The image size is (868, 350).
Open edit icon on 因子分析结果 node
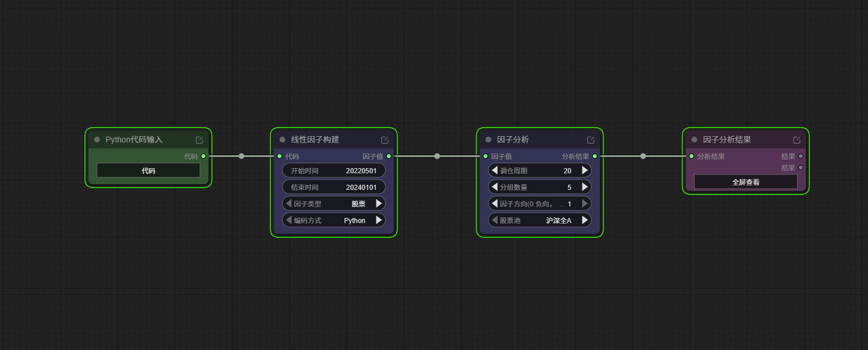(796, 140)
